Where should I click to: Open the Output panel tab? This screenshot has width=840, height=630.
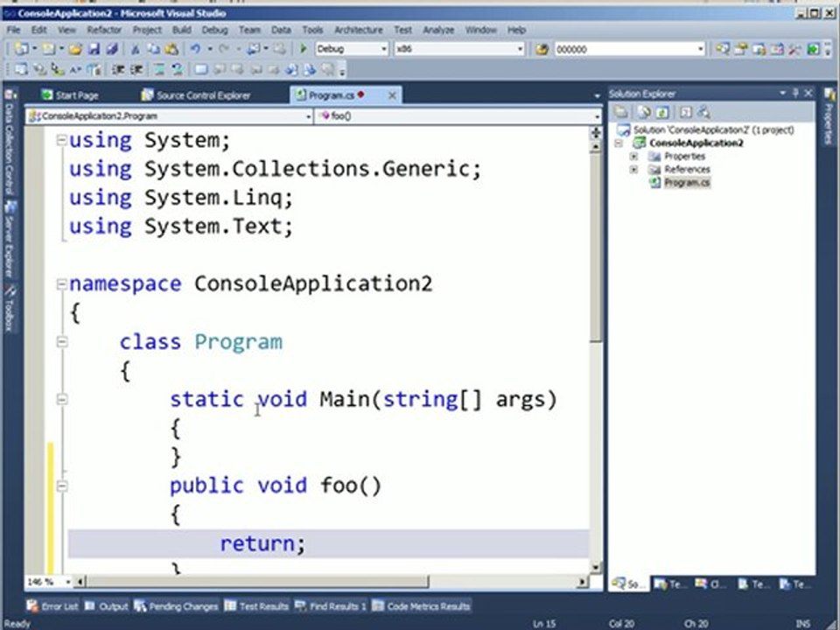coord(107,606)
